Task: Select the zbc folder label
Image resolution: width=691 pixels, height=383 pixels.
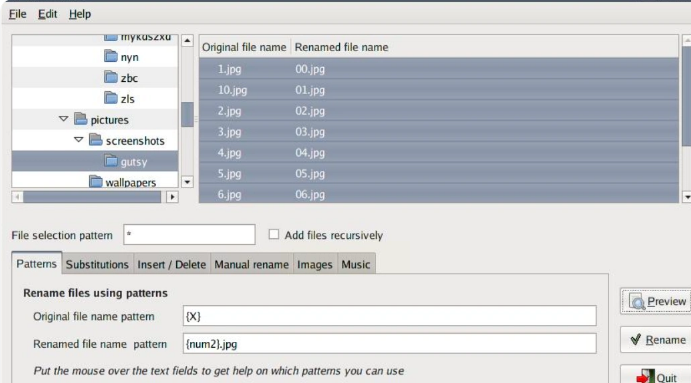Action: (129, 78)
